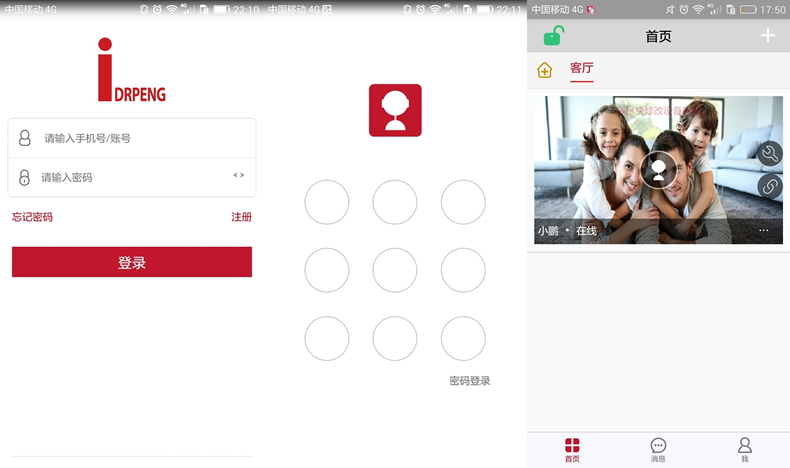The height and width of the screenshot is (468, 790).
Task: Open the wrench settings icon on camera
Action: pos(769,154)
